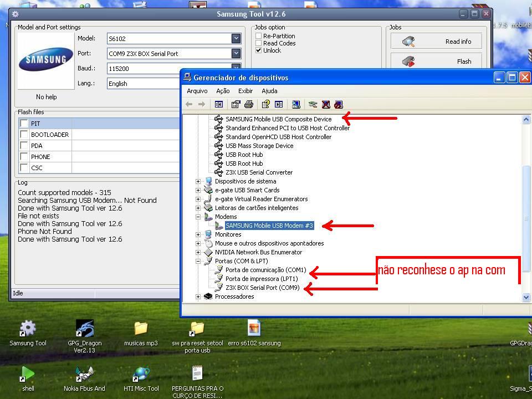Collapse the Modems node
Image resolution: width=532 pixels, height=399 pixels.
198,217
